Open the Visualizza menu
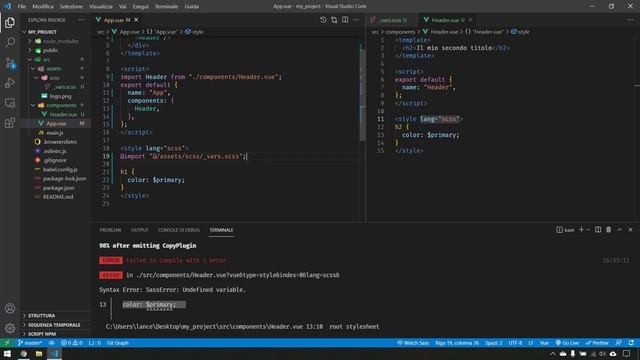 point(101,7)
